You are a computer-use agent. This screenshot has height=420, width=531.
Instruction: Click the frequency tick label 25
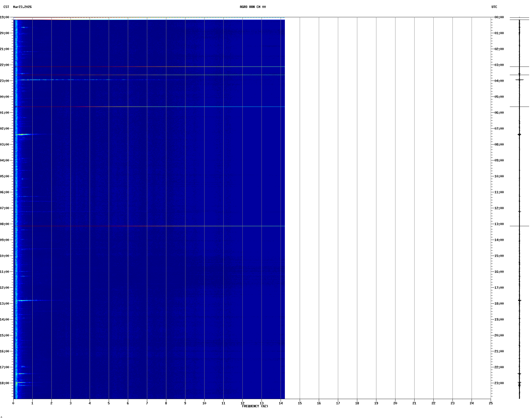491,403
